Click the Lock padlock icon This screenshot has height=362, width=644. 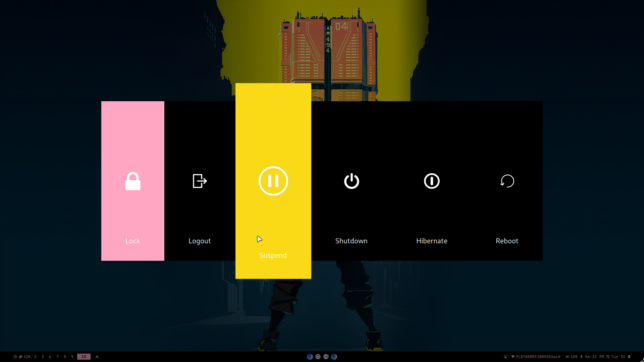point(133,181)
